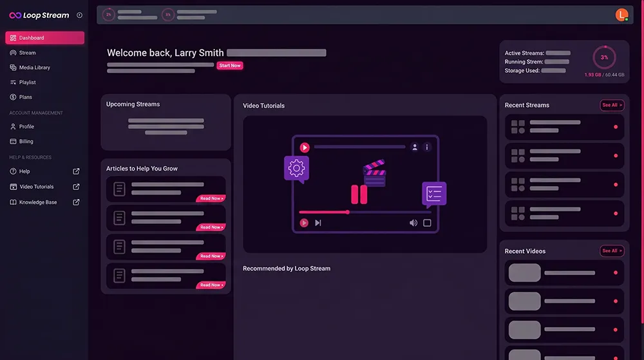Open external link icon next to Help

pyautogui.click(x=76, y=171)
